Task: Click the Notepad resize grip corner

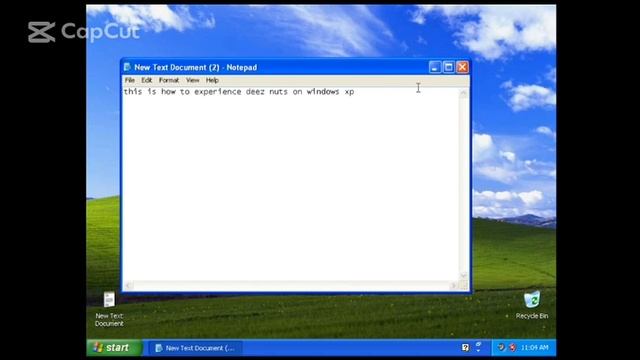Action: tap(463, 286)
